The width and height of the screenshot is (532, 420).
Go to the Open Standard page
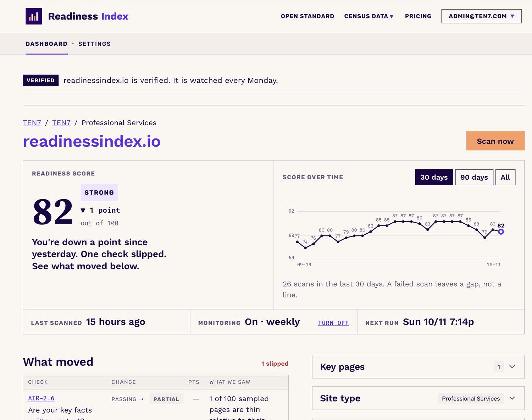click(307, 16)
